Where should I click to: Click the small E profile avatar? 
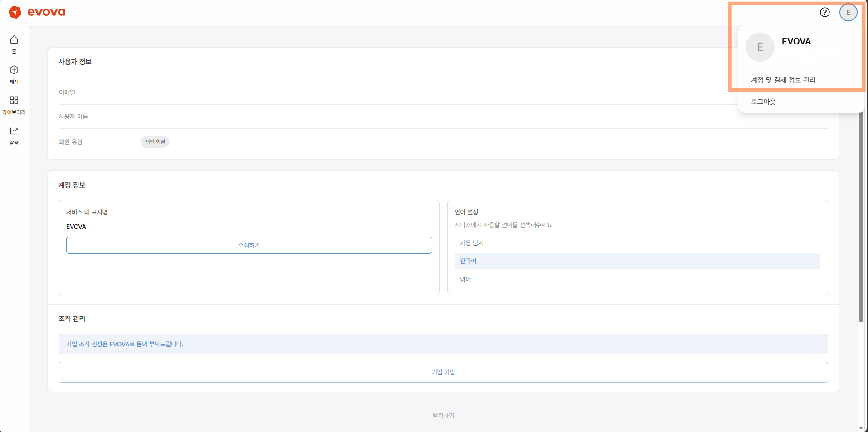coord(848,12)
